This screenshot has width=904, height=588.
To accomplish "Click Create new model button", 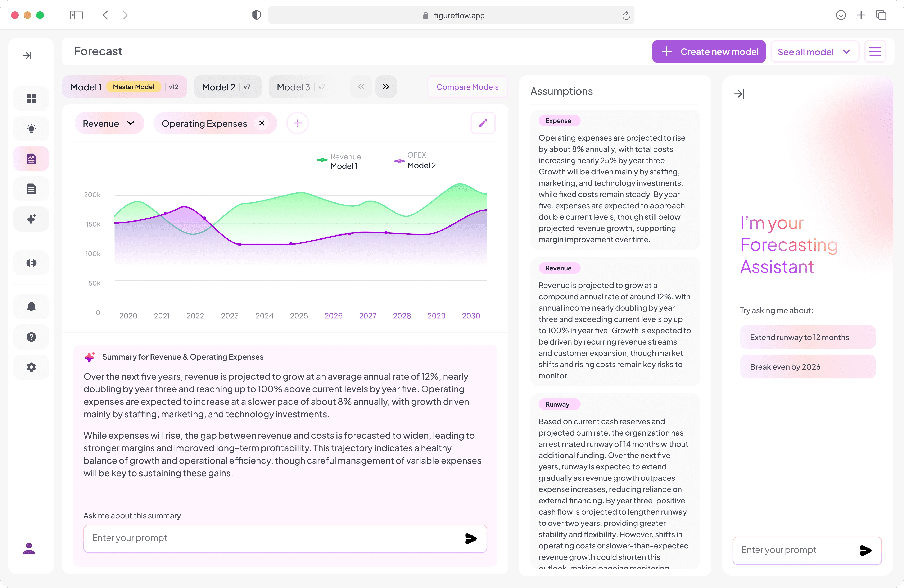I will tap(709, 52).
